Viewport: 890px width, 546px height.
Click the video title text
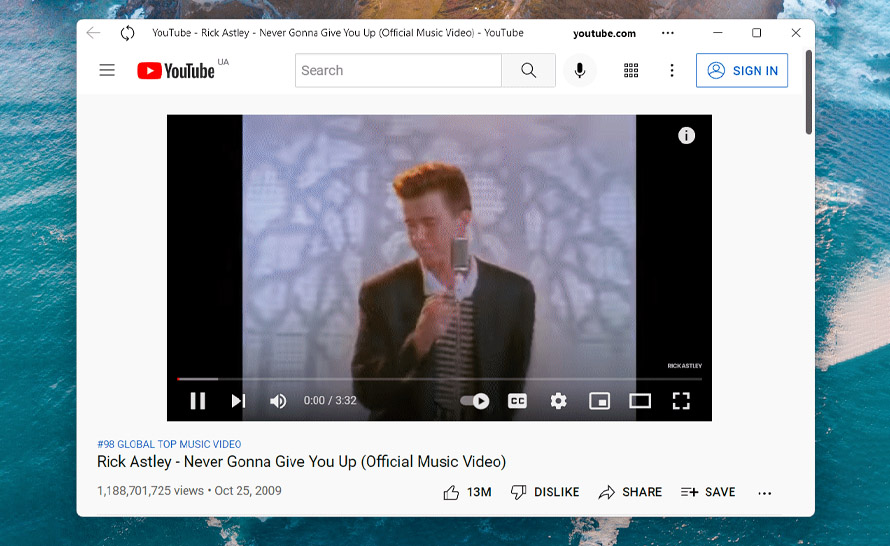pos(301,461)
